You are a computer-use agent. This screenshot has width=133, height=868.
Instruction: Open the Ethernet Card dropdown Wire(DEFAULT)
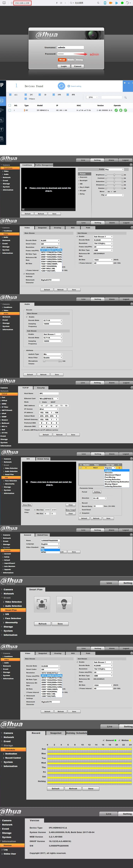tap(49, 399)
